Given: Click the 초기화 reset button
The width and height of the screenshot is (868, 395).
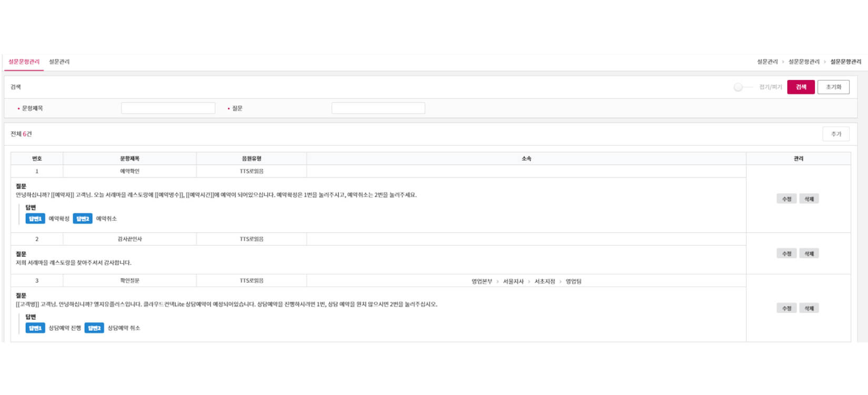Looking at the screenshot, I should pyautogui.click(x=833, y=87).
